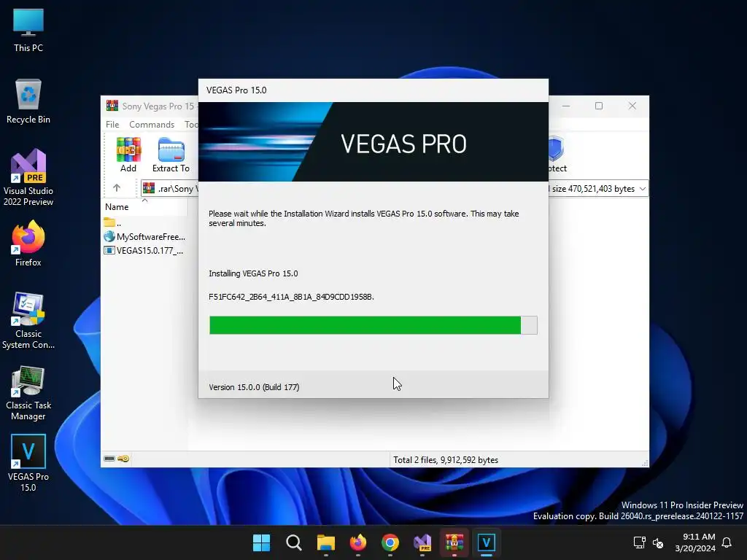The height and width of the screenshot is (560, 747).
Task: Open File Explorer from the taskbar
Action: click(326, 542)
